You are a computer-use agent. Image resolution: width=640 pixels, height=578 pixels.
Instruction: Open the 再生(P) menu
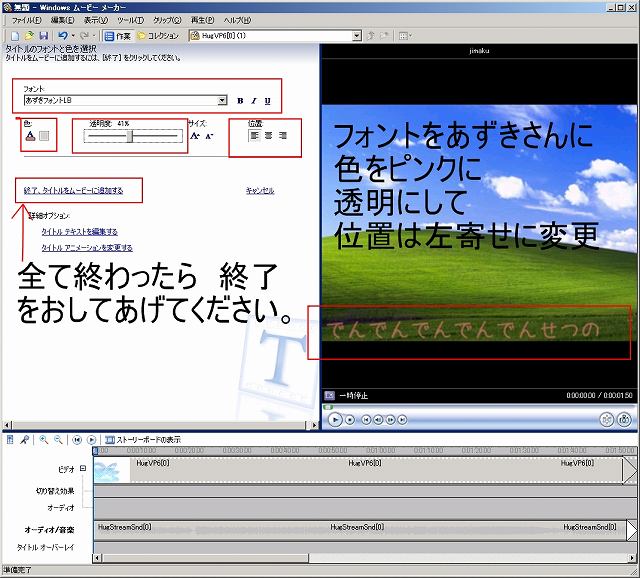point(202,20)
